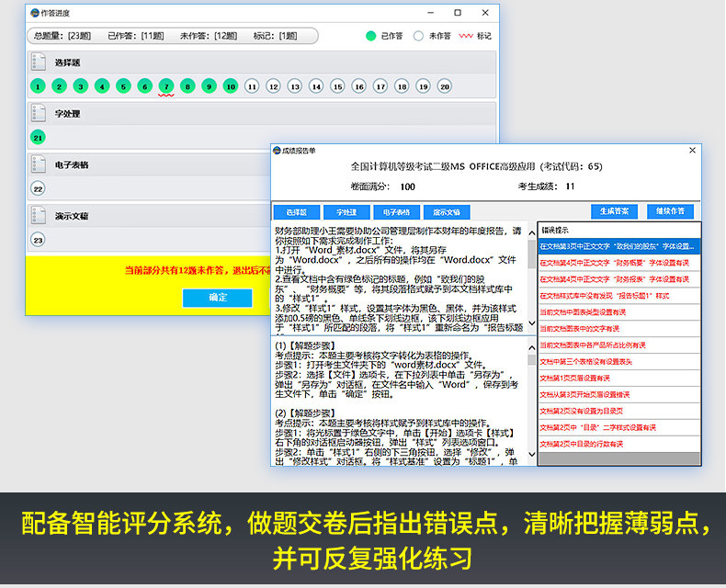The width and height of the screenshot is (726, 588).
Task: Open spreadsheet question 22
Action: tap(38, 189)
